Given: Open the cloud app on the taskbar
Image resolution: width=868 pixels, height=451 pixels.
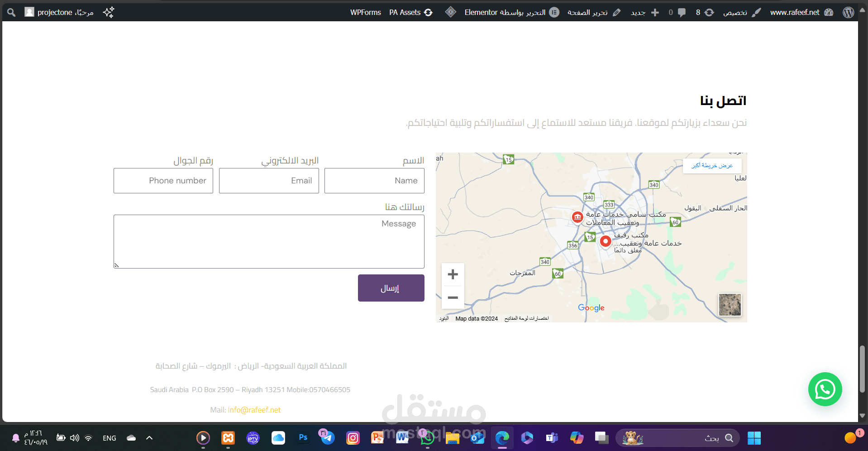Looking at the screenshot, I should [278, 438].
